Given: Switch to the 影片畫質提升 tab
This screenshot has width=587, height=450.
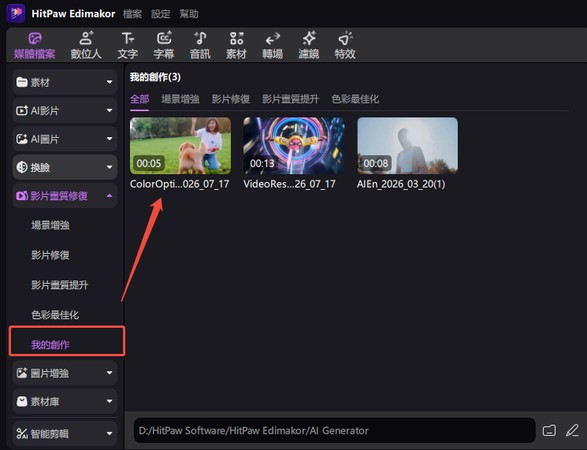Looking at the screenshot, I should coord(291,99).
